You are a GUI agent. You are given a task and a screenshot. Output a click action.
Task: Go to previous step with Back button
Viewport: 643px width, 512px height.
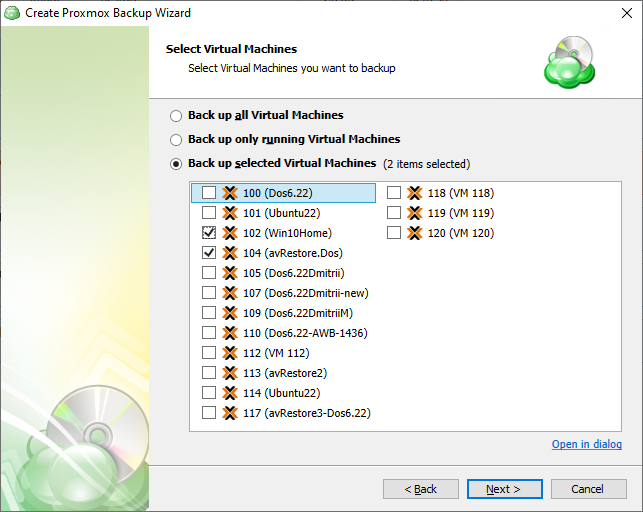coord(420,489)
